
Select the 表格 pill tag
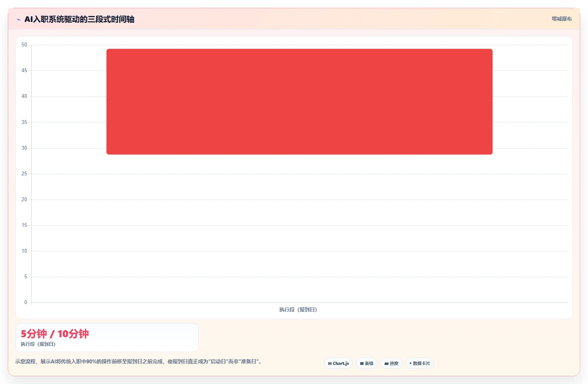tap(366, 363)
